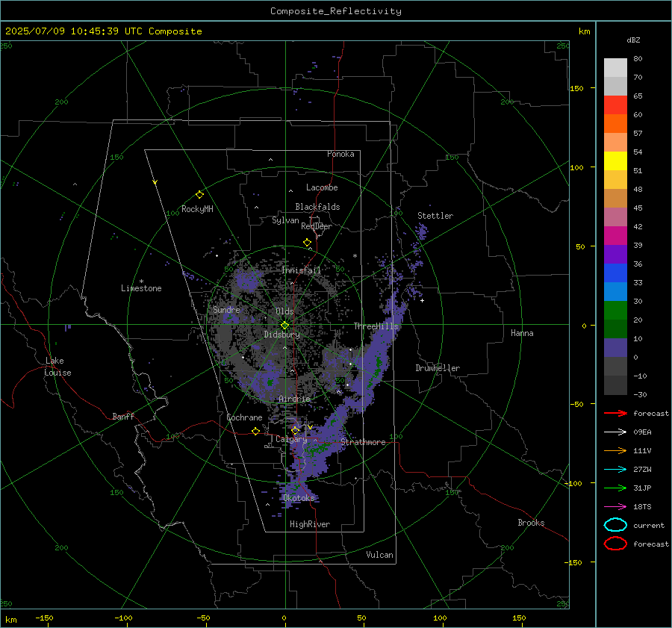The image size is (672, 628).
Task: Click the Strathmore town label
Action: 363,442
